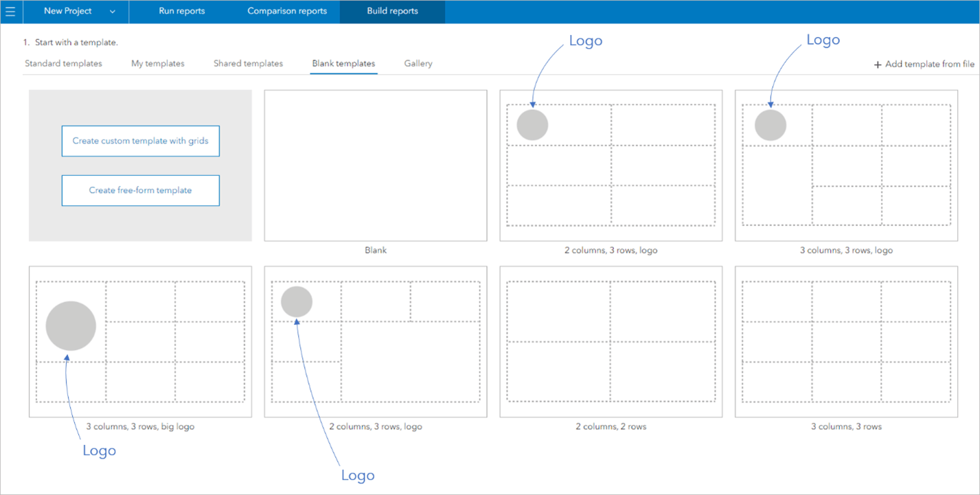This screenshot has height=495, width=980.
Task: Select the 3 columns, 3 rows template
Action: pyautogui.click(x=846, y=342)
